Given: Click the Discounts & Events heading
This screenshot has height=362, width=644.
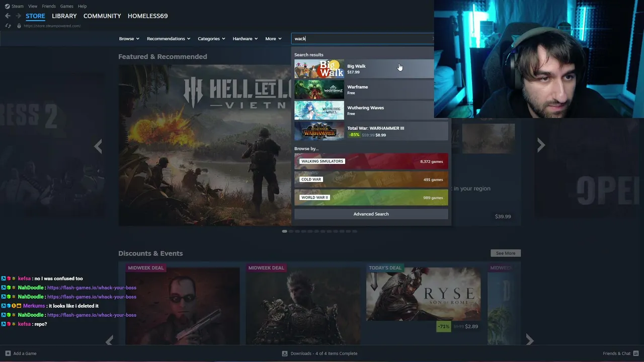Looking at the screenshot, I should click(150, 253).
